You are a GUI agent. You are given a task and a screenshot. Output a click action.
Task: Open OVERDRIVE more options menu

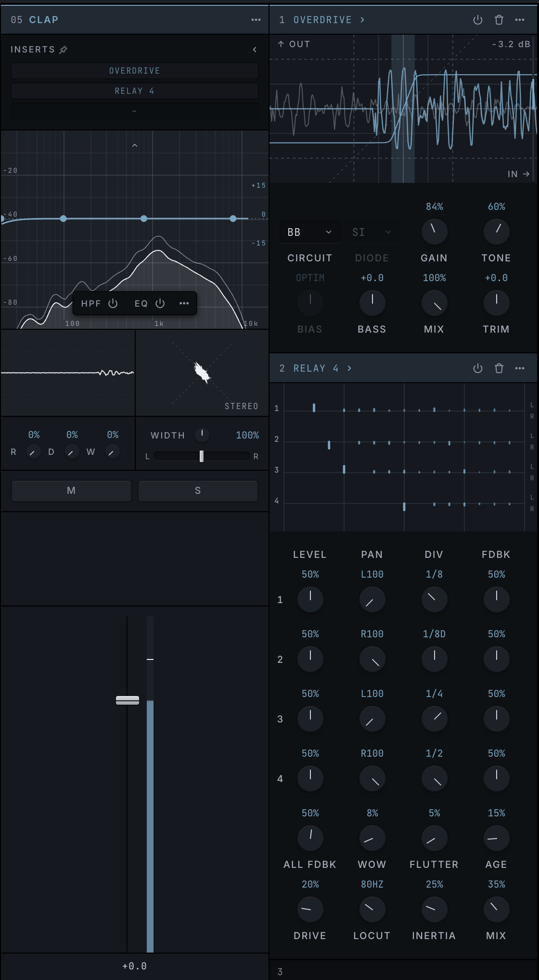click(x=520, y=20)
